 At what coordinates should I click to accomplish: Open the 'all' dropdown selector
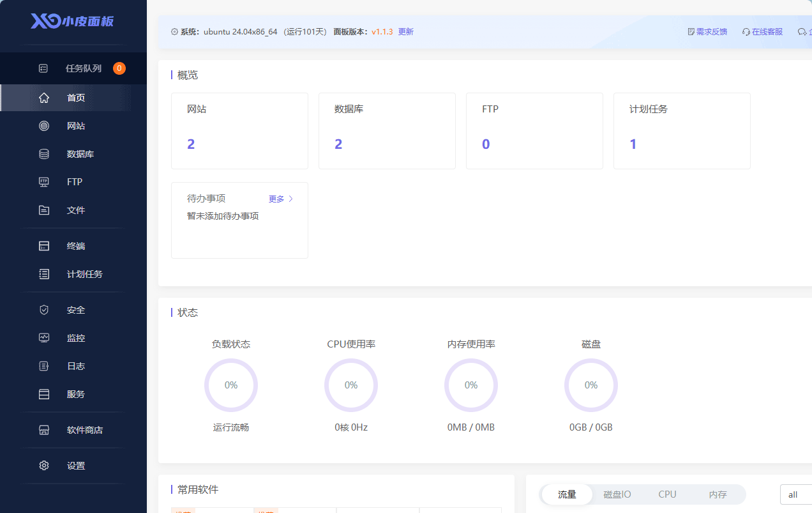tap(796, 494)
